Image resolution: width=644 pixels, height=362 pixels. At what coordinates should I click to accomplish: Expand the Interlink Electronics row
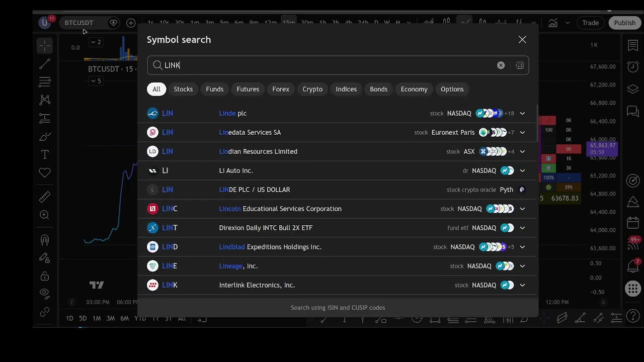coord(522,286)
